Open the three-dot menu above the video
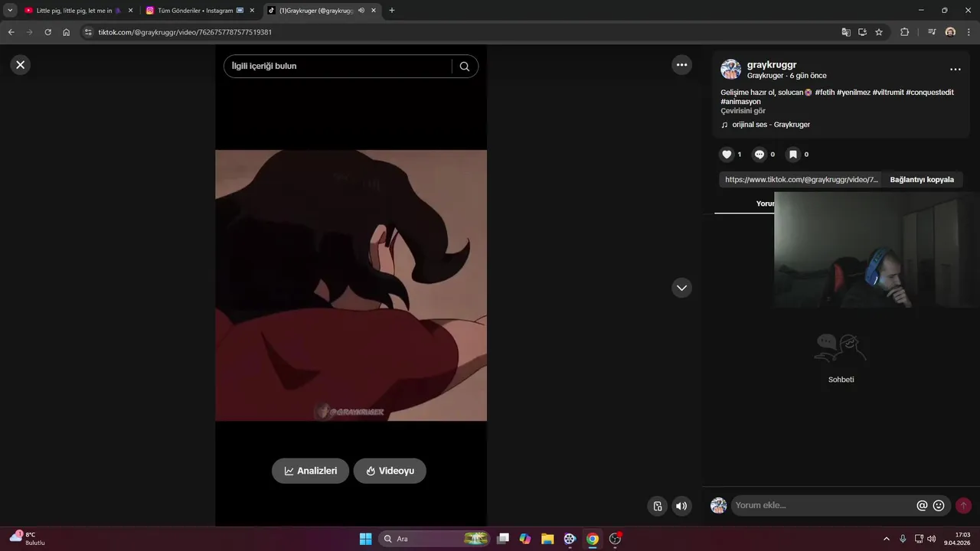The width and height of the screenshot is (980, 551). 681,65
